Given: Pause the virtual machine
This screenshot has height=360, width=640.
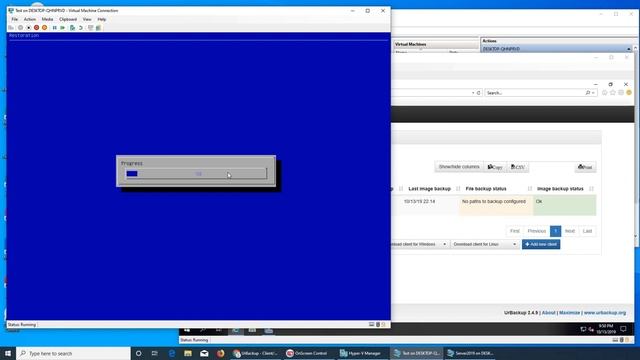Looking at the screenshot, I should 54,28.
